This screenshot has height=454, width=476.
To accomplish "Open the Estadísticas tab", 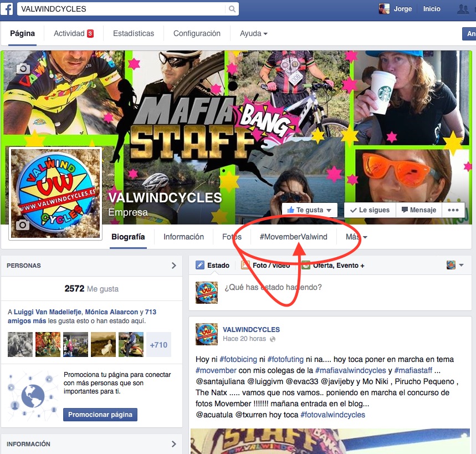I will click(134, 33).
